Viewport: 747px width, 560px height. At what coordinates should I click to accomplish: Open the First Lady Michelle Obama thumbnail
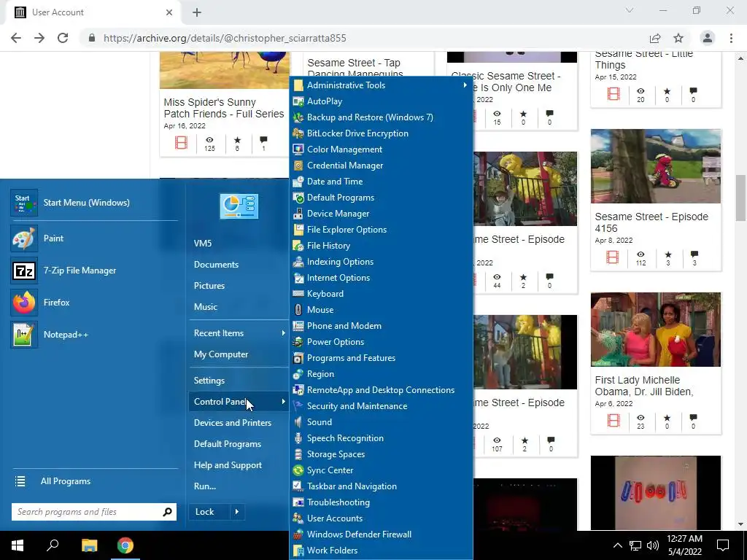click(x=656, y=330)
